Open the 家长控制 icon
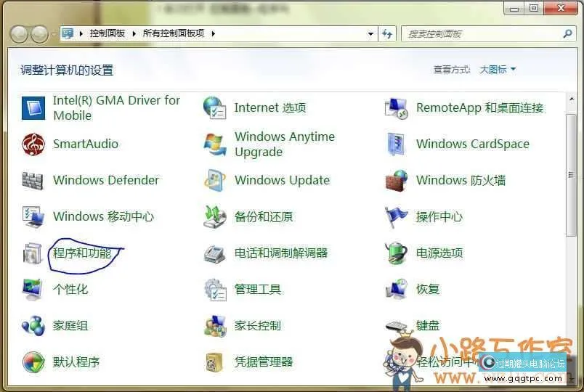The width and height of the screenshot is (584, 392). (x=215, y=326)
